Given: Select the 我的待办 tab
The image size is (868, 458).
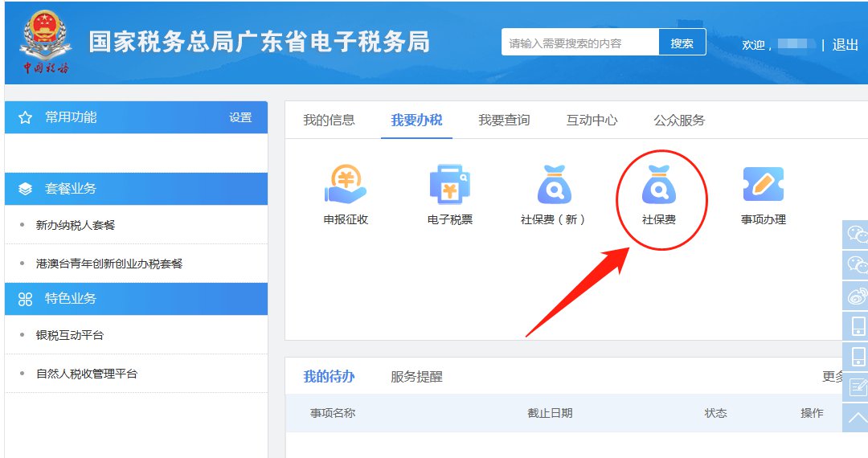Looking at the screenshot, I should (x=329, y=377).
